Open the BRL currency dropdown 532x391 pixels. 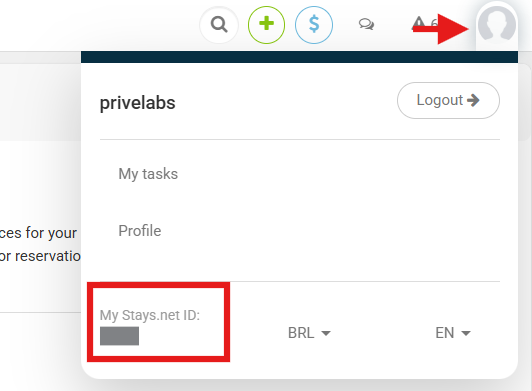[x=309, y=333]
